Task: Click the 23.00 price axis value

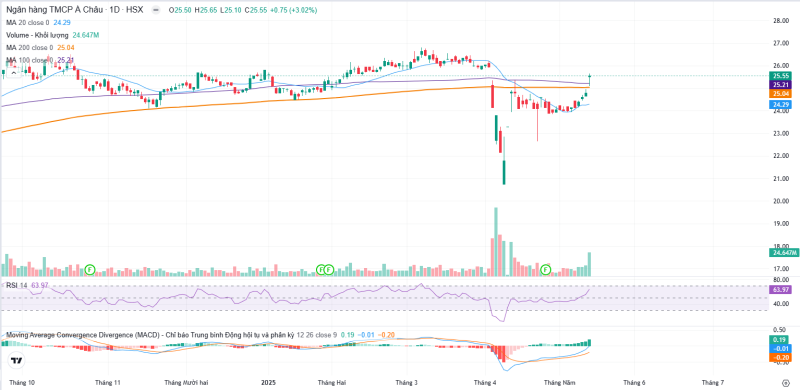Action: coord(781,134)
